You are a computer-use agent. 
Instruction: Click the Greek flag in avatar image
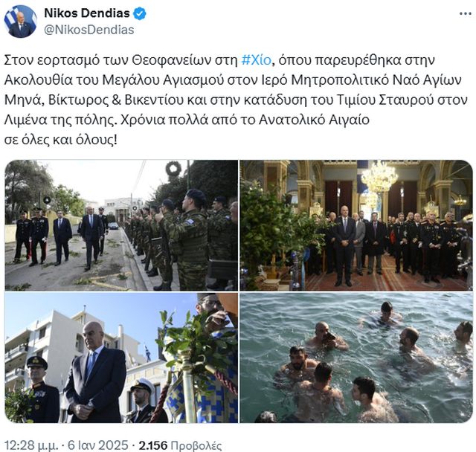click(10, 18)
